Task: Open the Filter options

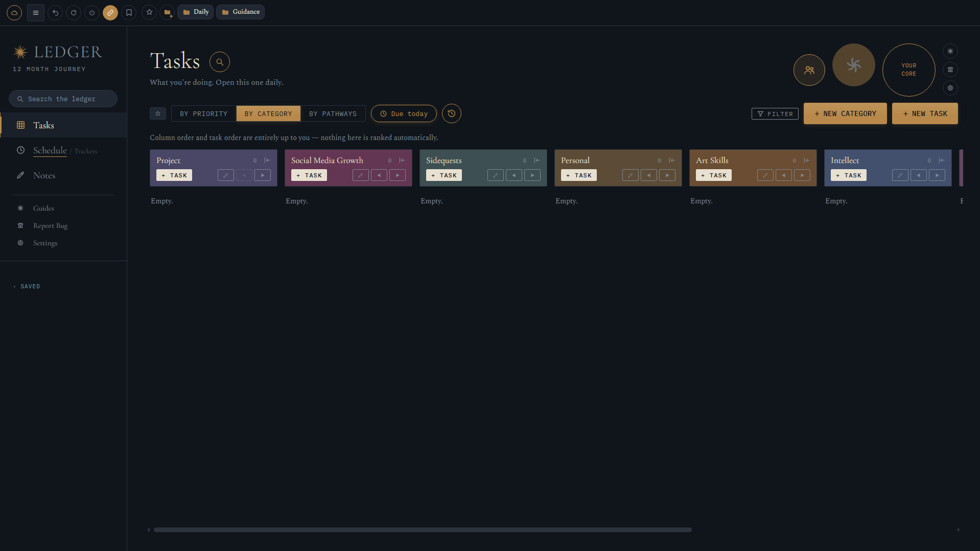Action: 775,114
